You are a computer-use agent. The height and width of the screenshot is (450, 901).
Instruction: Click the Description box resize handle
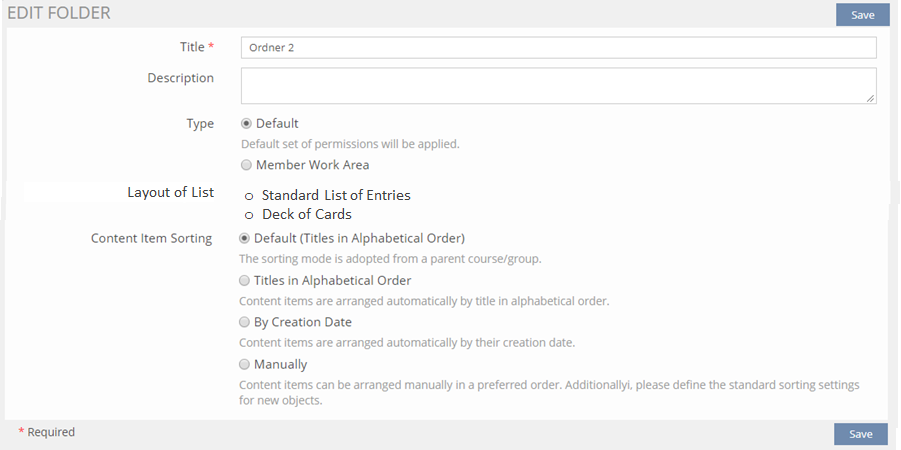click(871, 98)
